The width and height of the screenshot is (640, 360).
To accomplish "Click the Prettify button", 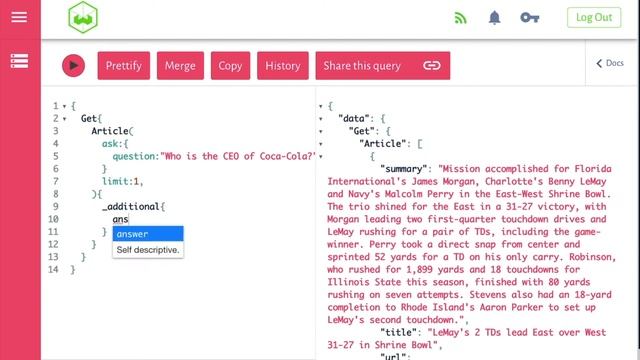I will pyautogui.click(x=124, y=66).
